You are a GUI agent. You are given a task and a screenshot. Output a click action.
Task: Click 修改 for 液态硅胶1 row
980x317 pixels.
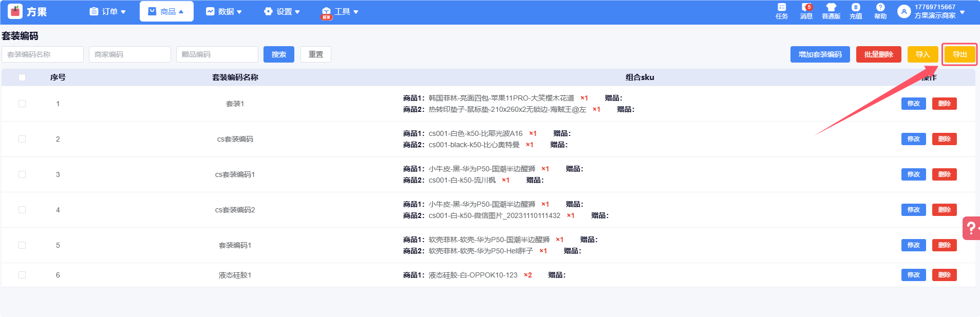tap(914, 275)
